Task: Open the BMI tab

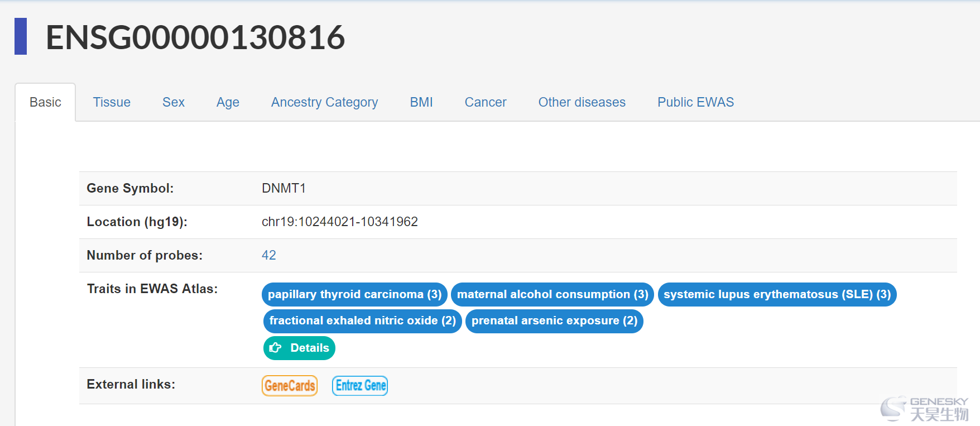Action: point(421,102)
